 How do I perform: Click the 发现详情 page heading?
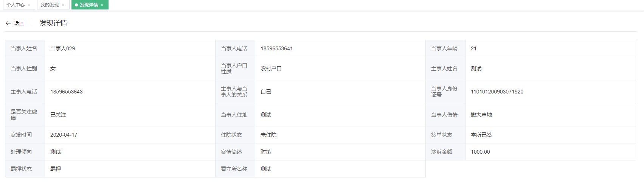pos(53,23)
